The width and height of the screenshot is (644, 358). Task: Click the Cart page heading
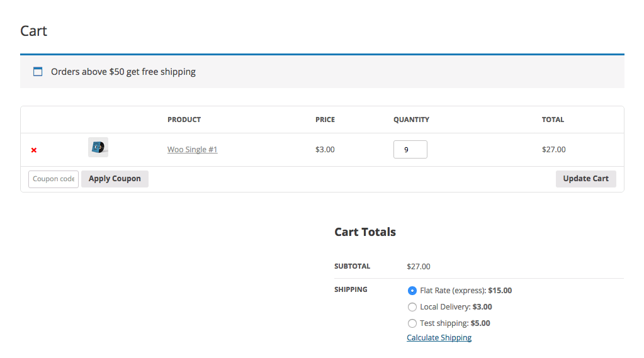[34, 31]
